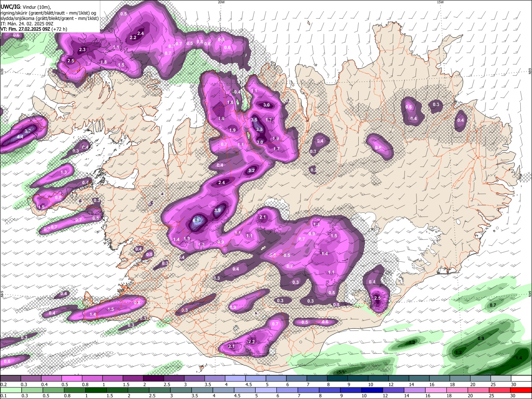Click the violet 12 rain swatch
This screenshot has width=532, height=399.
393,390
